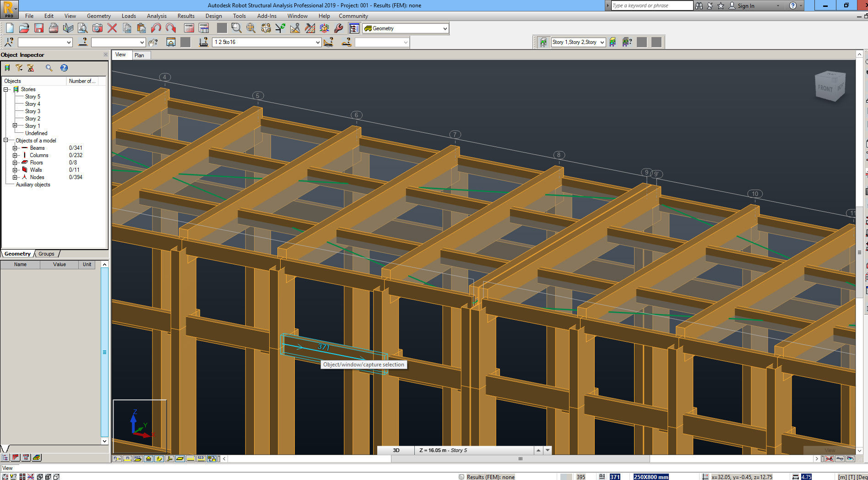868x480 pixels.
Task: Open the Story 1,Story 2 dropdown
Action: coord(602,42)
